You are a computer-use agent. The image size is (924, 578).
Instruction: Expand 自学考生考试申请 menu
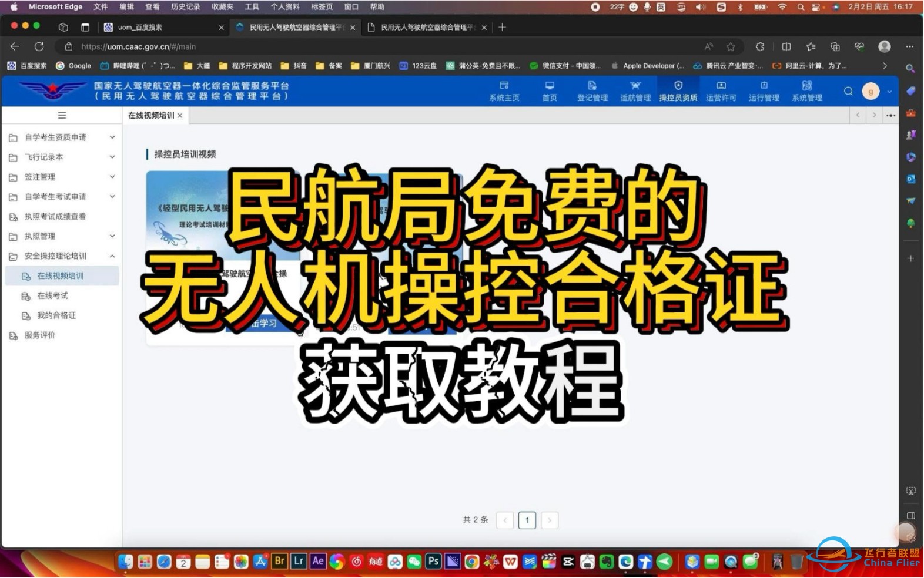pyautogui.click(x=62, y=197)
